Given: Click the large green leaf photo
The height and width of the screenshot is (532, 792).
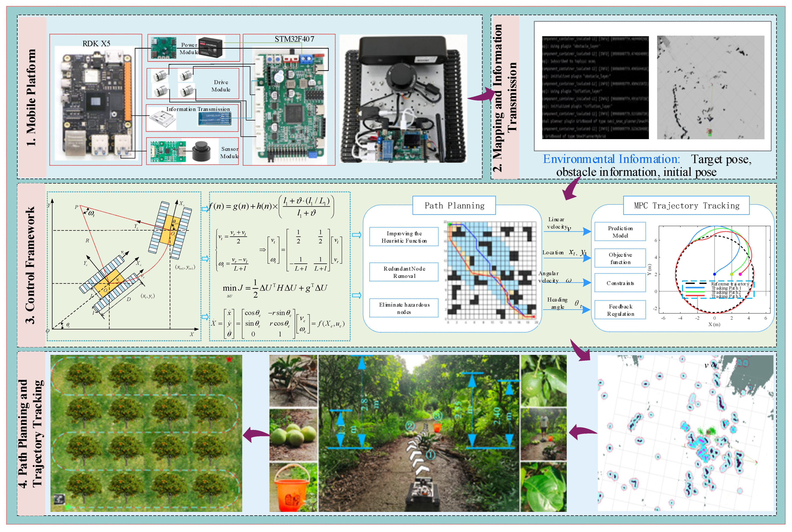Looking at the screenshot, I should [x=543, y=487].
